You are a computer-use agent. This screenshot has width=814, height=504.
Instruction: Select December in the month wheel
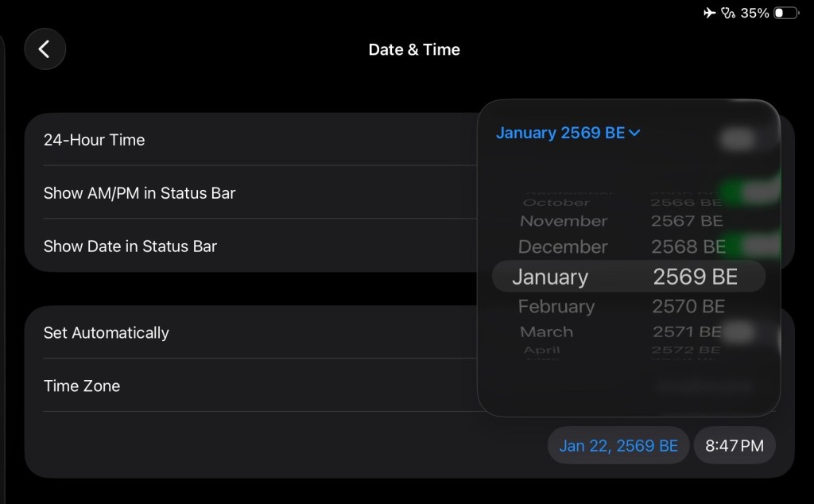tap(563, 246)
